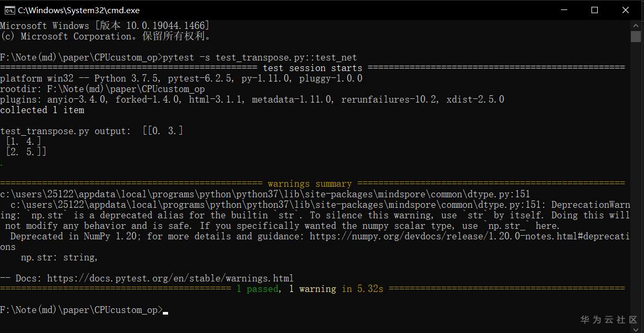Click the C:\Windows\System32\cmd.exe title text
This screenshot has height=333, width=644.
point(79,10)
